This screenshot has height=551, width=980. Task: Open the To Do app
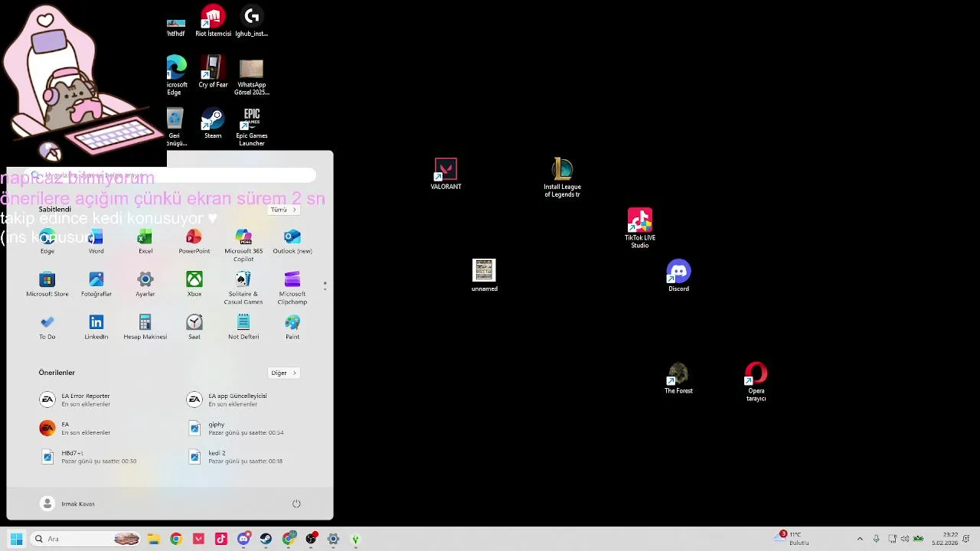coord(47,327)
